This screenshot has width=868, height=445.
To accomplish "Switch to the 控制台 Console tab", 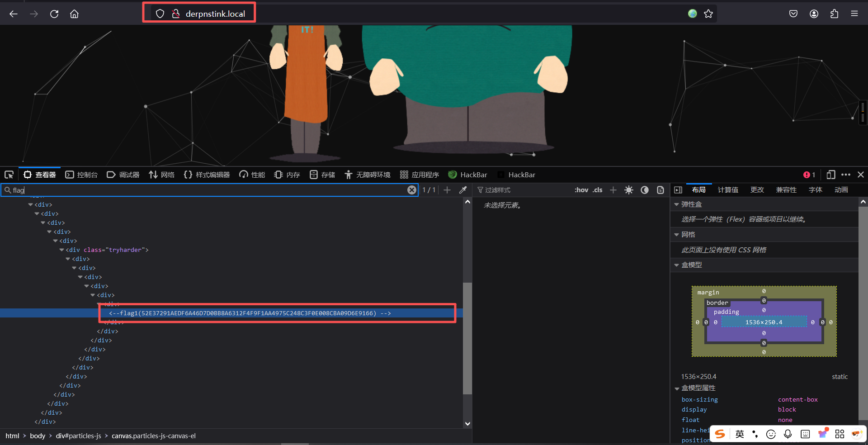I will pos(81,175).
